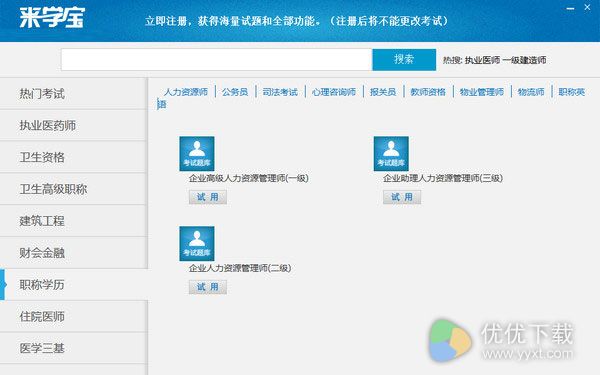Switch to the 物业管理师 tab
600x375 pixels.
click(482, 92)
